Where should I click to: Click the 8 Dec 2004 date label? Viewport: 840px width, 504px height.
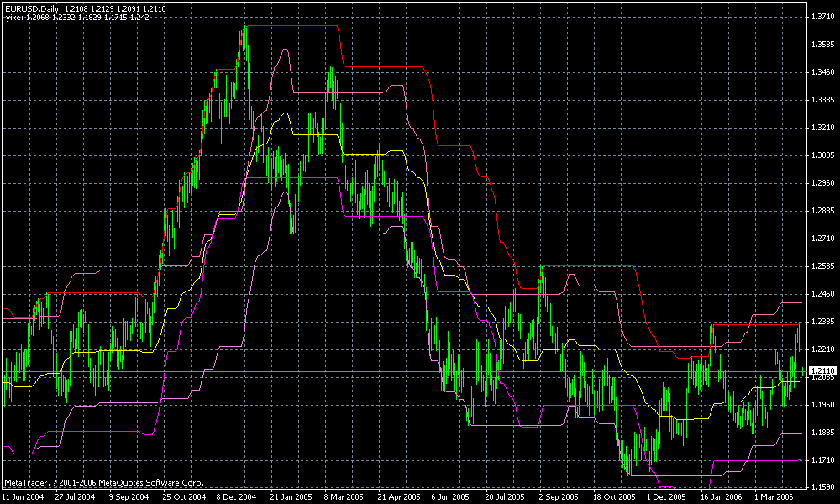coord(238,497)
